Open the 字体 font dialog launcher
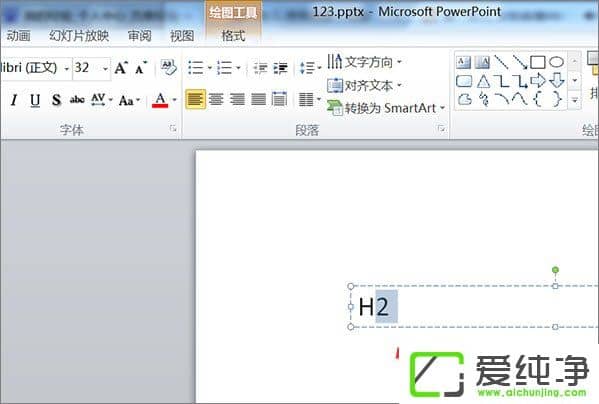599x404 pixels. click(173, 128)
